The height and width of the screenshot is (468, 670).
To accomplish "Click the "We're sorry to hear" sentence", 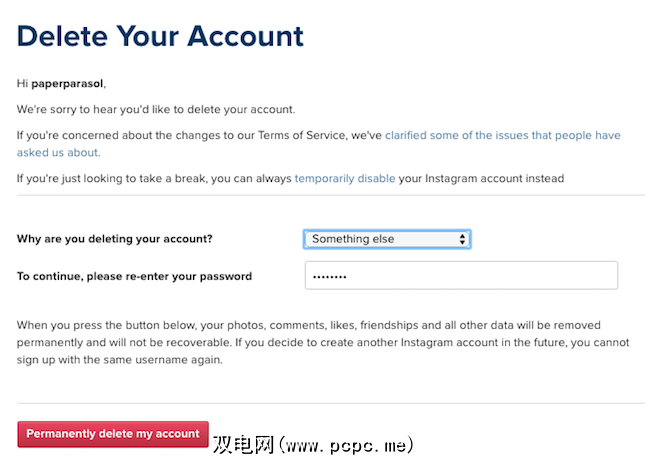I will (156, 109).
